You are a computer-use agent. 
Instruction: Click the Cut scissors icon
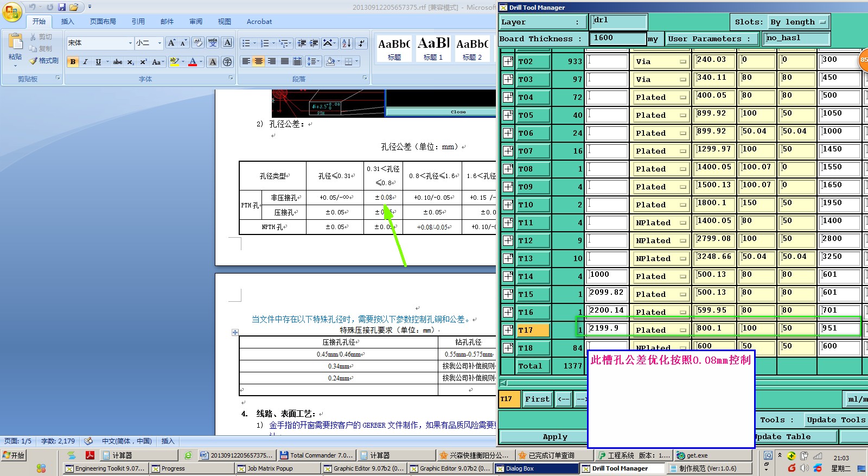(x=34, y=37)
